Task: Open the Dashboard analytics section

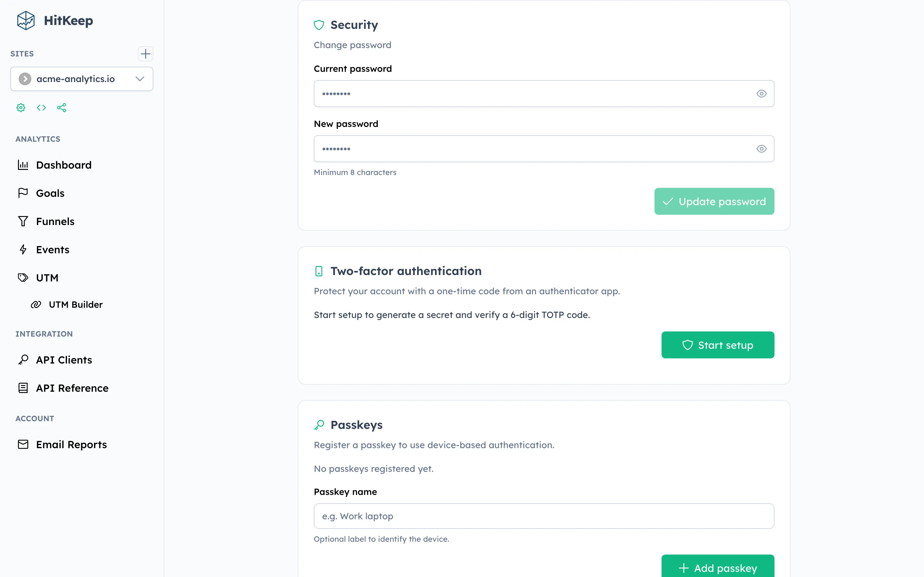Action: point(64,165)
